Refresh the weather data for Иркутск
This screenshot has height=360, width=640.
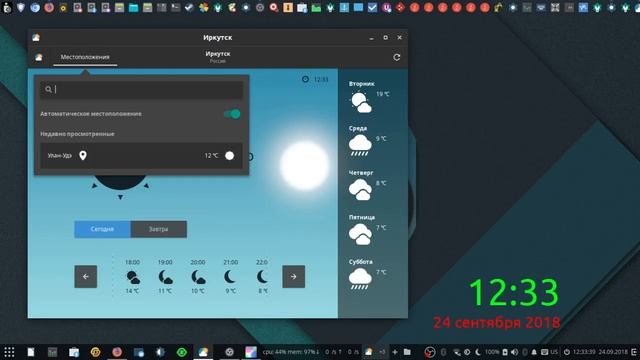coord(396,57)
